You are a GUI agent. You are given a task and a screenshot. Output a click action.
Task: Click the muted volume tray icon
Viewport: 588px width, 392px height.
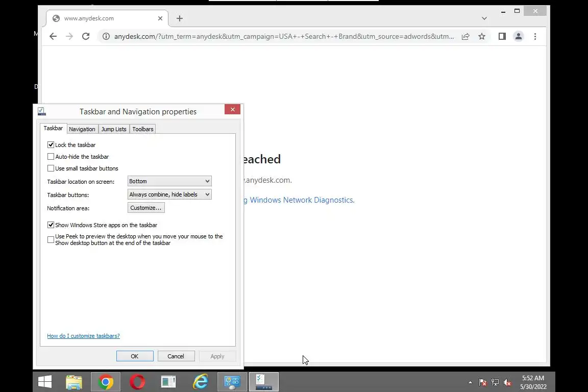coord(507,383)
